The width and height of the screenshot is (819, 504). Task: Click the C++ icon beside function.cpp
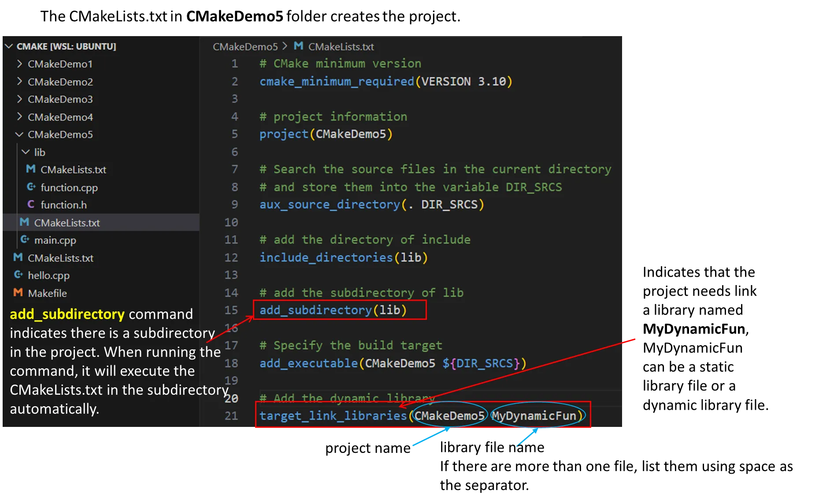tap(31, 187)
